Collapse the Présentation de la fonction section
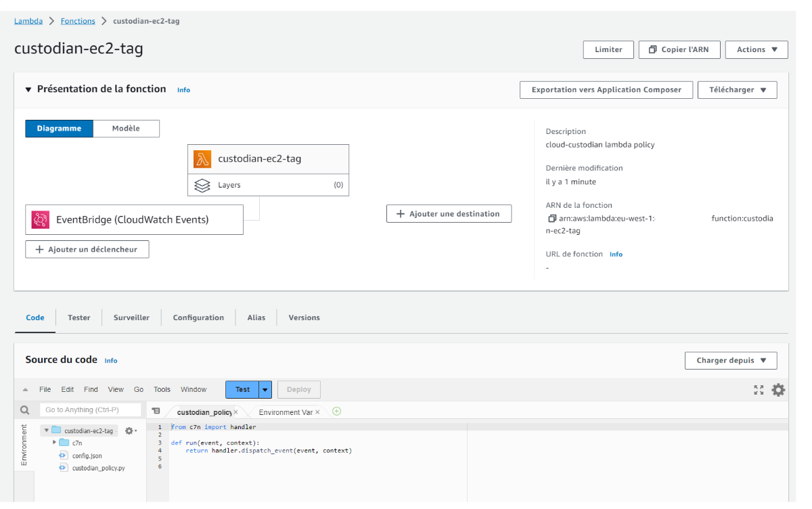 (28, 89)
